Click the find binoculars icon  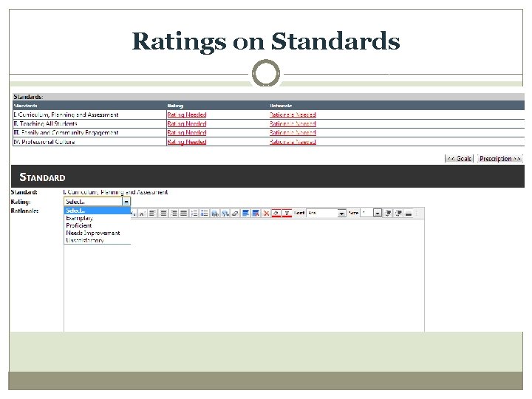pyautogui.click(x=215, y=214)
